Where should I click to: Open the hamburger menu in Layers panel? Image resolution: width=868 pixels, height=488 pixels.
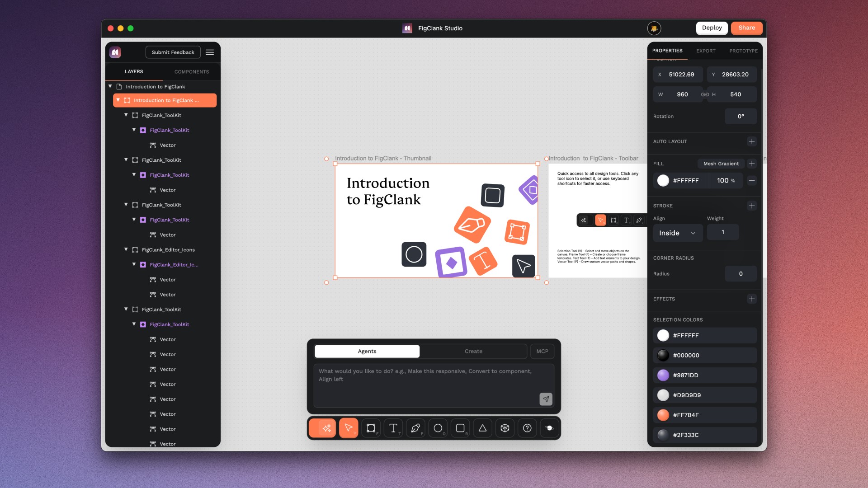tap(210, 52)
